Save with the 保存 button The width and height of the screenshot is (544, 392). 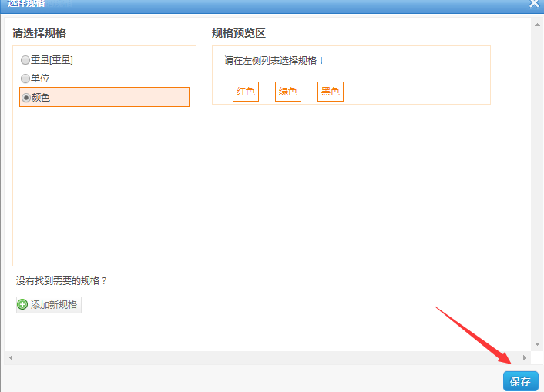coord(520,381)
